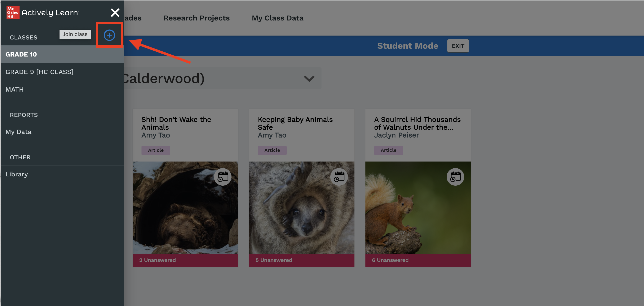The width and height of the screenshot is (644, 306).
Task: Close the sidebar with the X icon
Action: pyautogui.click(x=115, y=12)
